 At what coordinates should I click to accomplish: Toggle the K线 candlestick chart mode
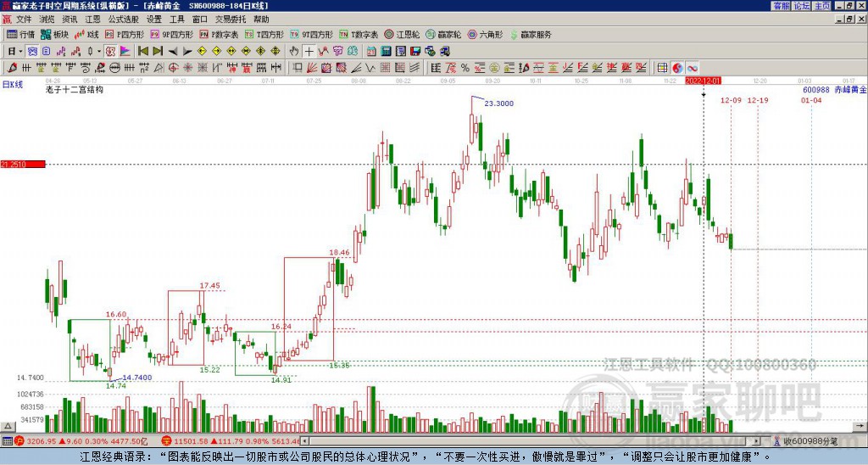pyautogui.click(x=87, y=35)
